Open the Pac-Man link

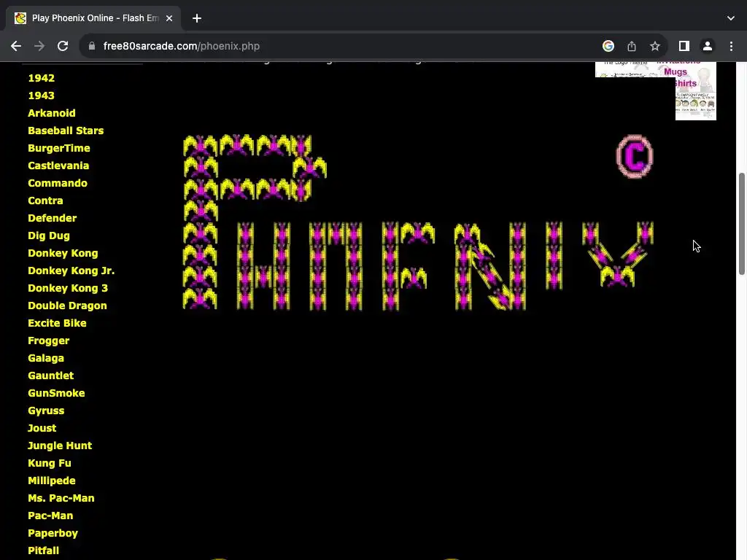(50, 516)
